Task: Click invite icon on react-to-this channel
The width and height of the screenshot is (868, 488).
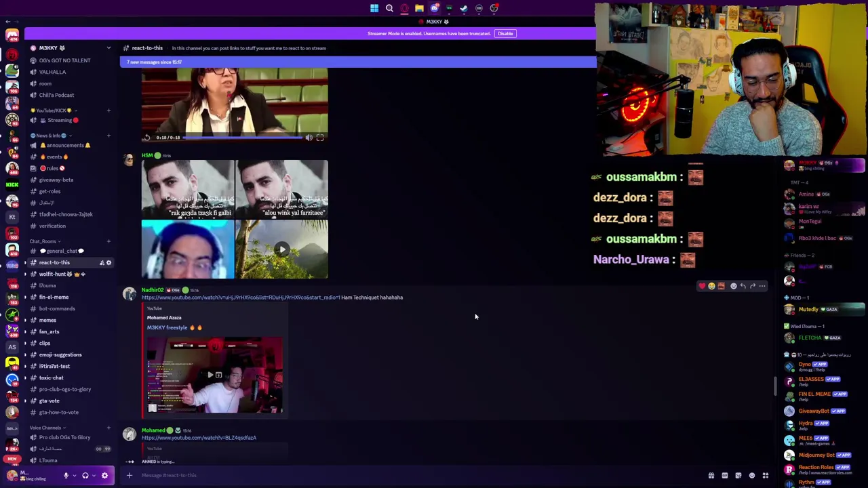Action: click(x=102, y=263)
